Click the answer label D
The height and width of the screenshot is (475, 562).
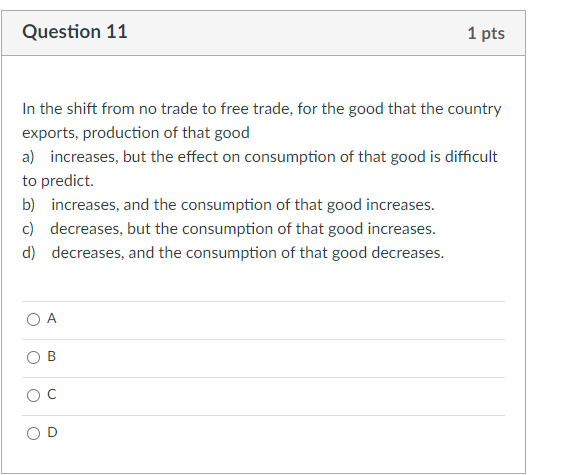pos(52,432)
